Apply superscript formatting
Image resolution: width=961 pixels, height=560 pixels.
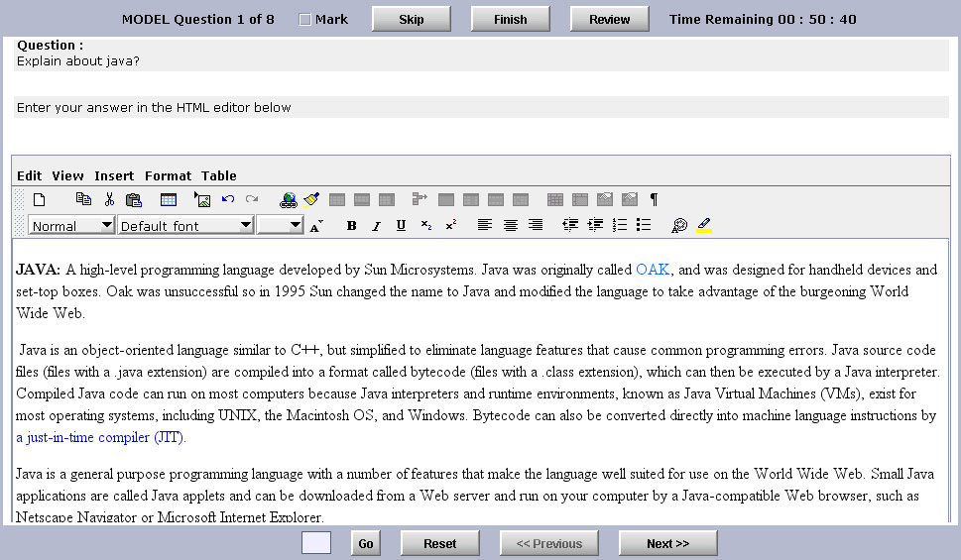tap(451, 225)
